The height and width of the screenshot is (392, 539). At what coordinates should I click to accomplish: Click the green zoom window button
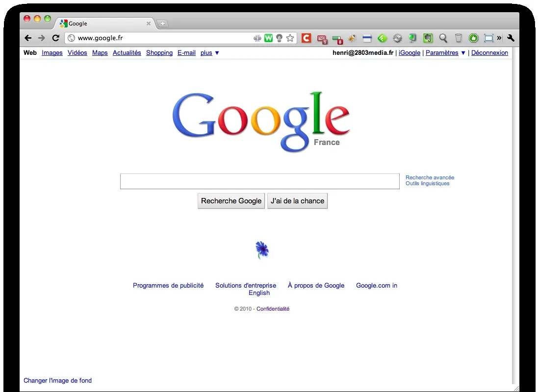pos(48,19)
